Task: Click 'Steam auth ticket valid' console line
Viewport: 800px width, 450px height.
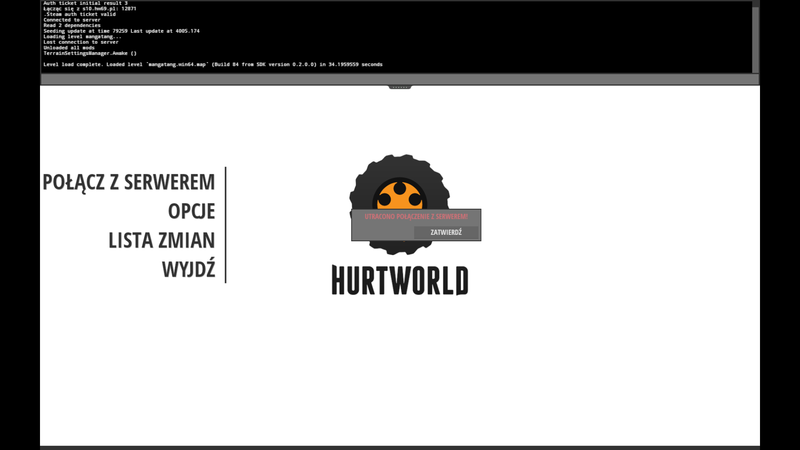Action: [x=79, y=14]
